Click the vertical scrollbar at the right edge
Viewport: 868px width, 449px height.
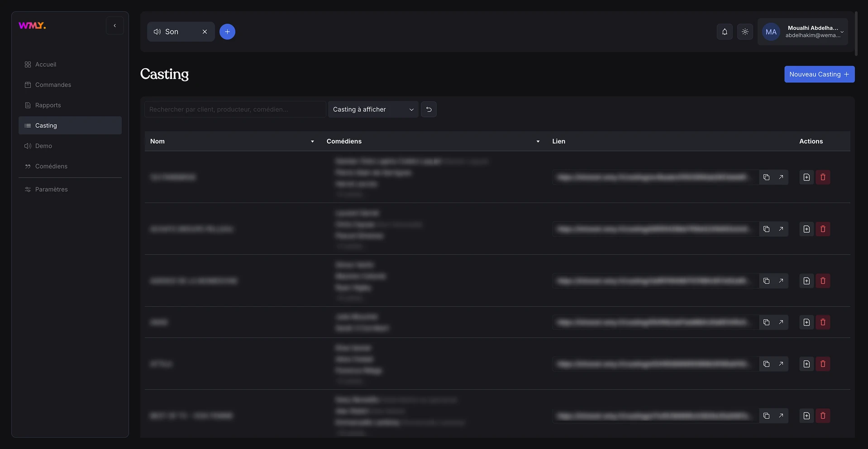[x=856, y=33]
